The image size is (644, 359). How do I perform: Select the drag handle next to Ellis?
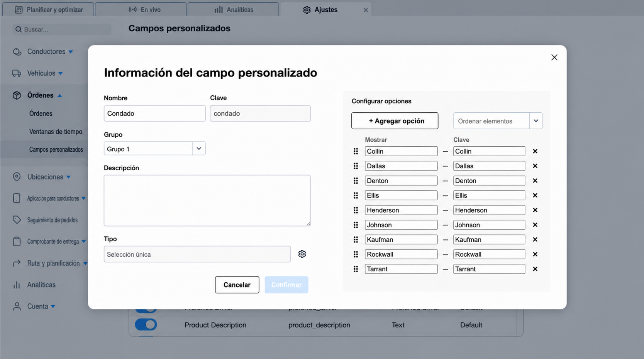point(356,195)
